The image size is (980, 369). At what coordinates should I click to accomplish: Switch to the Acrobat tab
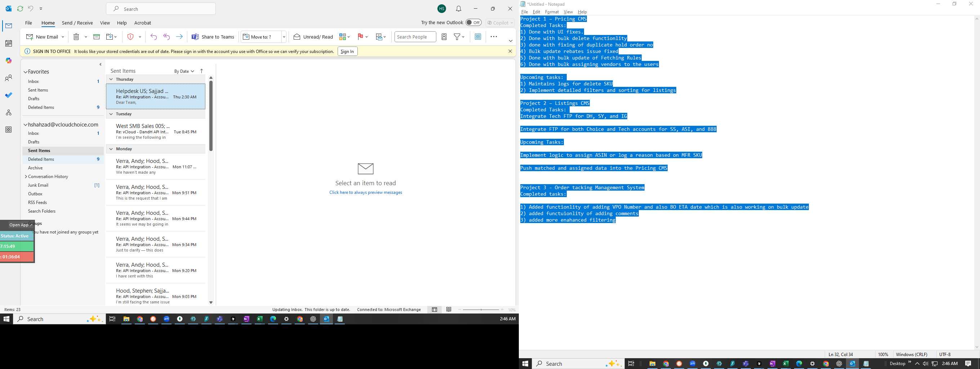143,23
